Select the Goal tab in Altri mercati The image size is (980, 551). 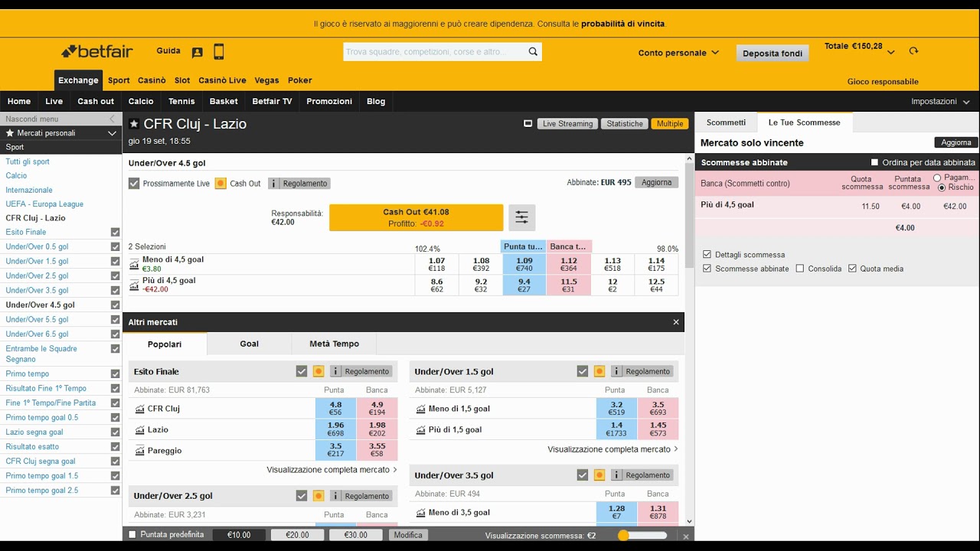click(x=249, y=344)
